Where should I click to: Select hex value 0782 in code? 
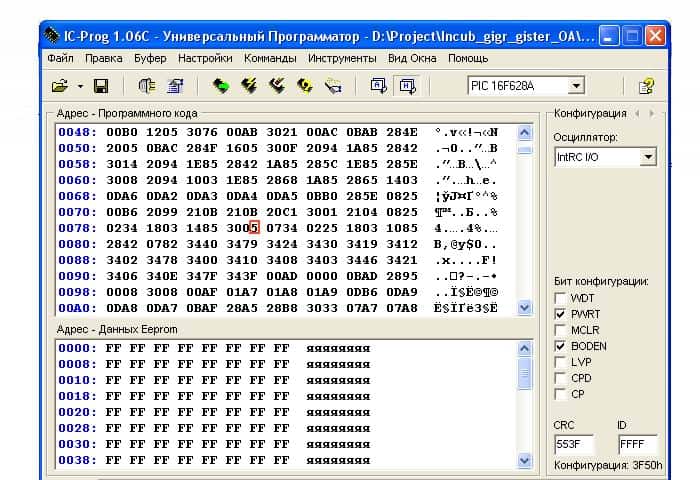coord(162,244)
